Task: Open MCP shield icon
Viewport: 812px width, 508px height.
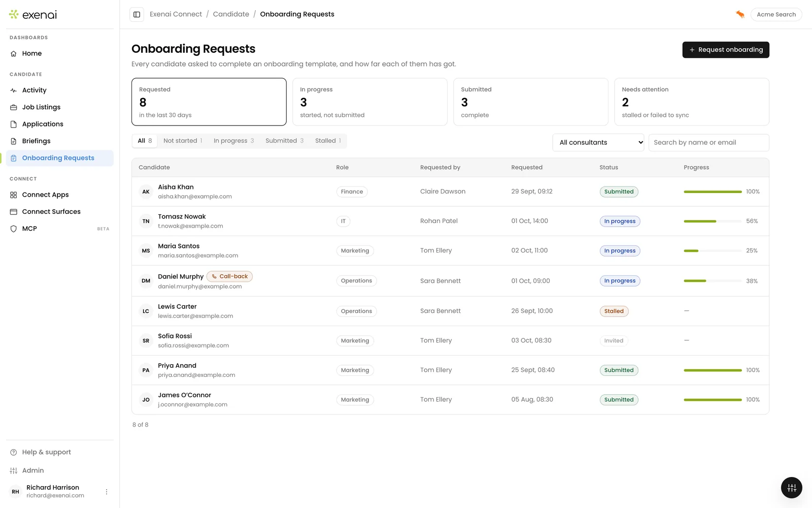Action: tap(14, 229)
